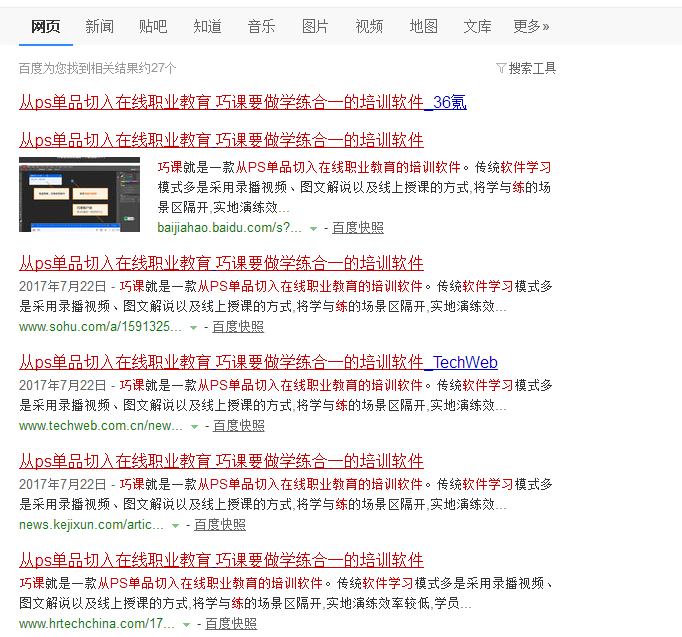
Task: Switch to the 文库 tab
Action: pyautogui.click(x=477, y=27)
